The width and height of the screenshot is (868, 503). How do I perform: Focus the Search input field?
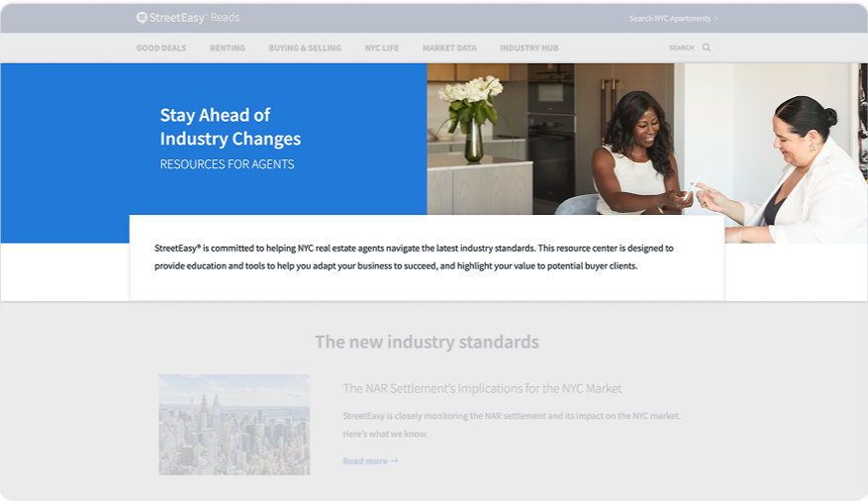tap(688, 48)
